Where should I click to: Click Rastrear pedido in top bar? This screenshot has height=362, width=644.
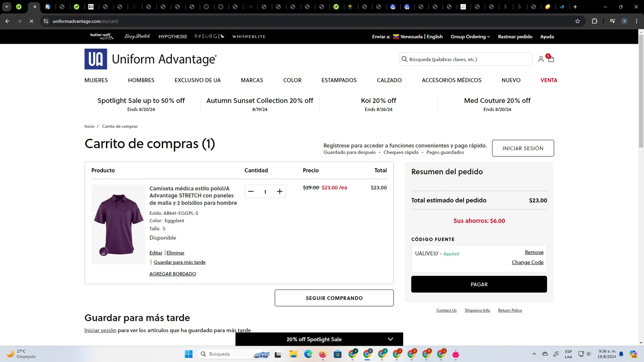click(x=515, y=36)
